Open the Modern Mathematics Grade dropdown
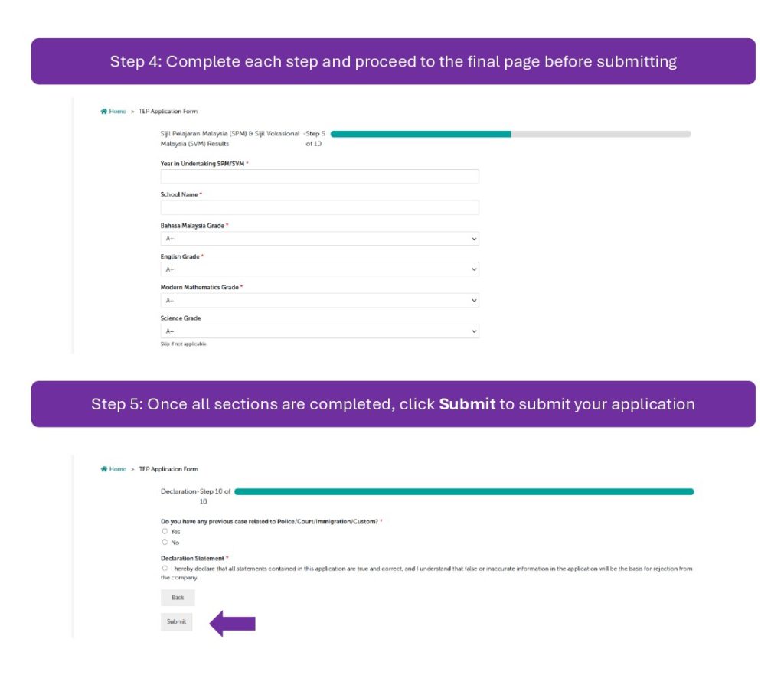The width and height of the screenshot is (784, 688). point(319,301)
